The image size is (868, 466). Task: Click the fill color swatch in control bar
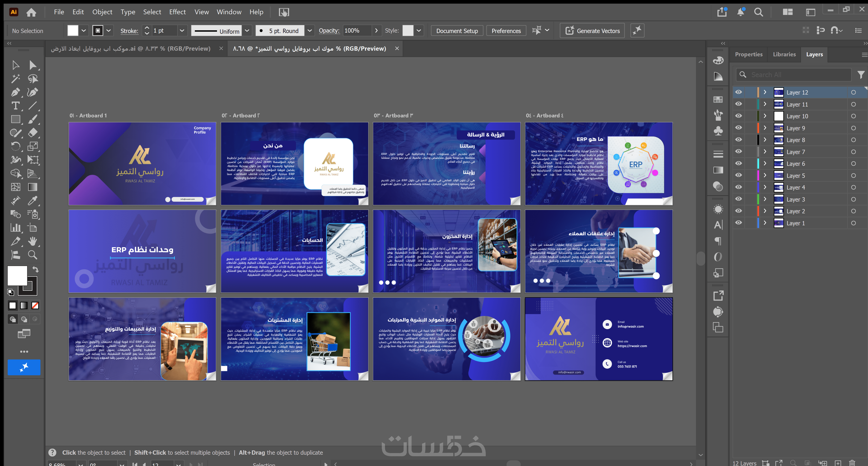(73, 31)
